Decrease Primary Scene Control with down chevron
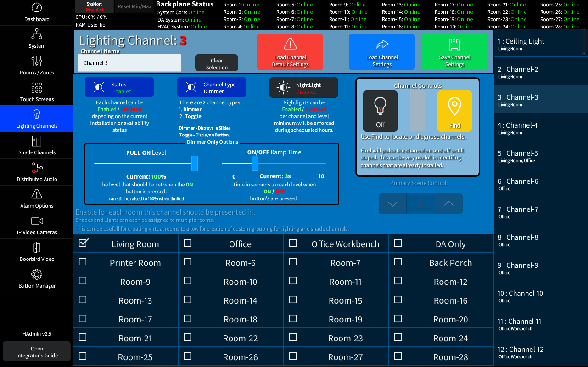Image resolution: width=588 pixels, height=367 pixels. [x=392, y=204]
